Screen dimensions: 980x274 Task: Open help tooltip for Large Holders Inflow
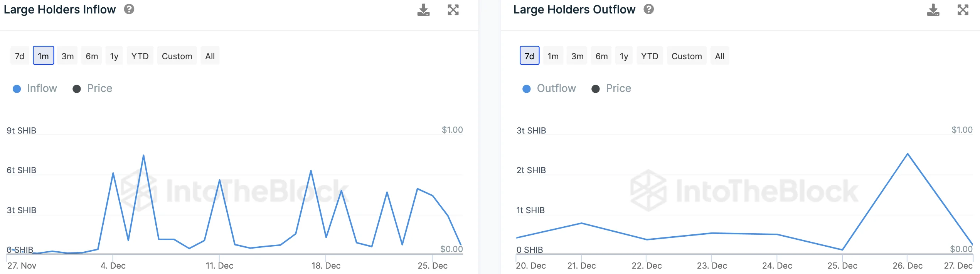click(129, 9)
